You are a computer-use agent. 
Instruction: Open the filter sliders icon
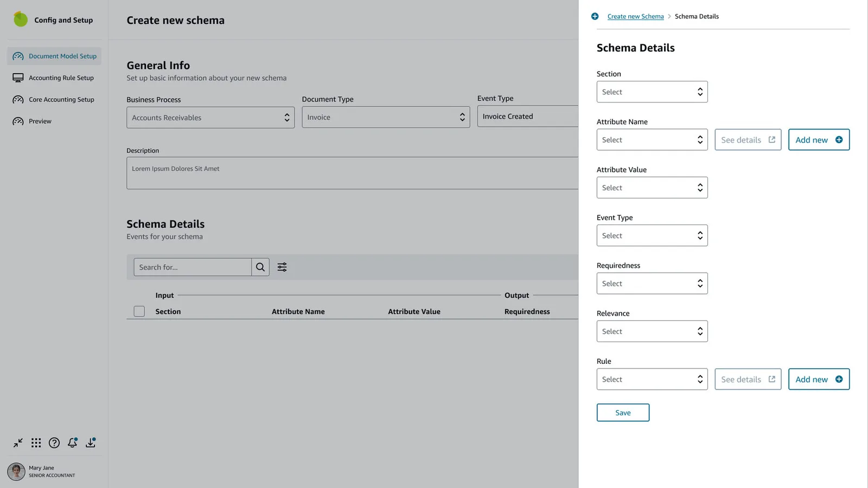point(282,267)
